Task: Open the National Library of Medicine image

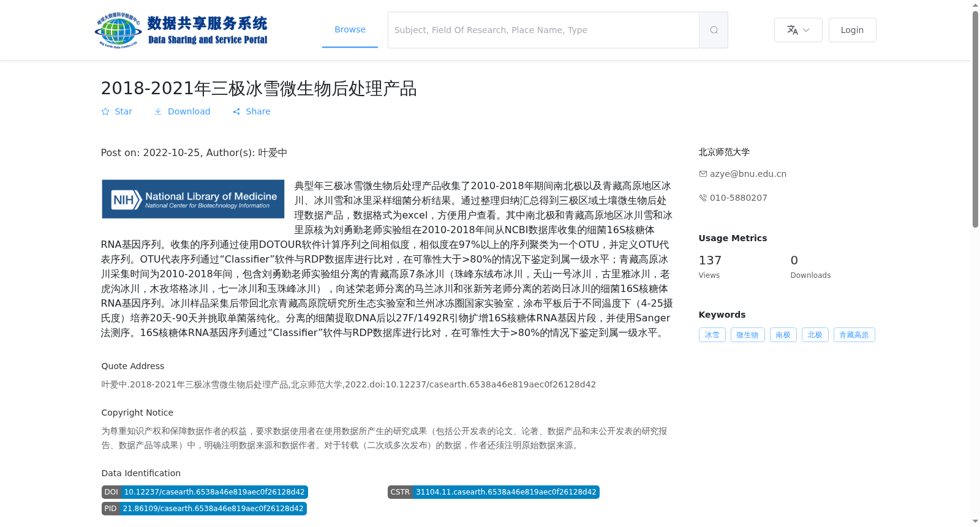Action: 193,199
